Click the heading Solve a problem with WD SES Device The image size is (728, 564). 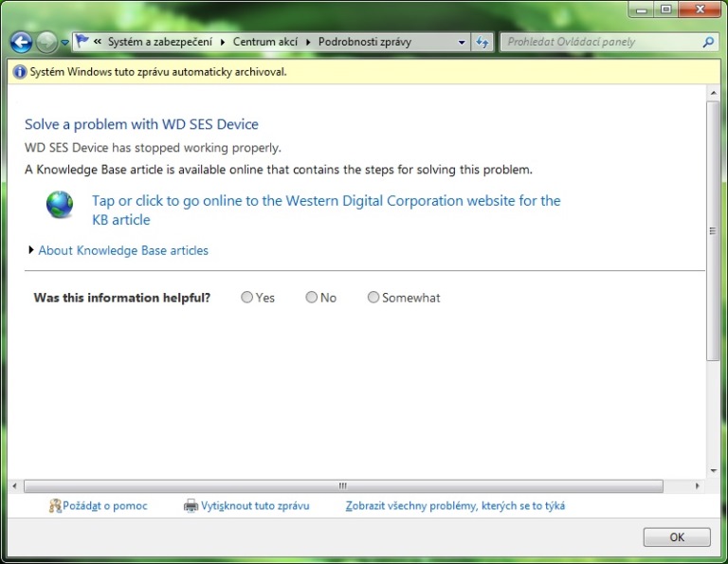[x=141, y=124]
